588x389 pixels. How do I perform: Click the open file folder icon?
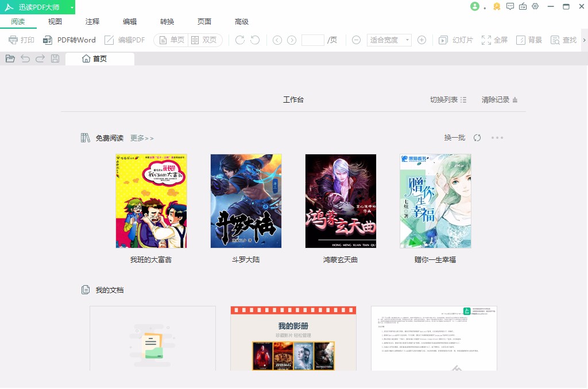10,58
